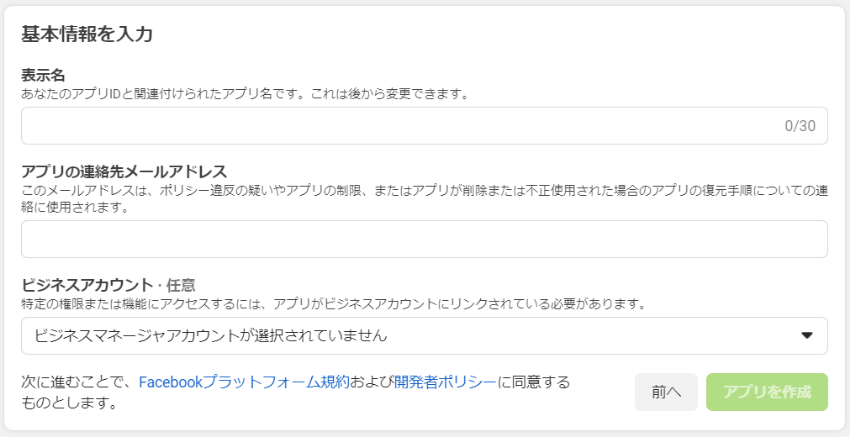850x438 pixels.
Task: Click the アプリの連絡先メールアドレス input box
Action: pyautogui.click(x=424, y=239)
